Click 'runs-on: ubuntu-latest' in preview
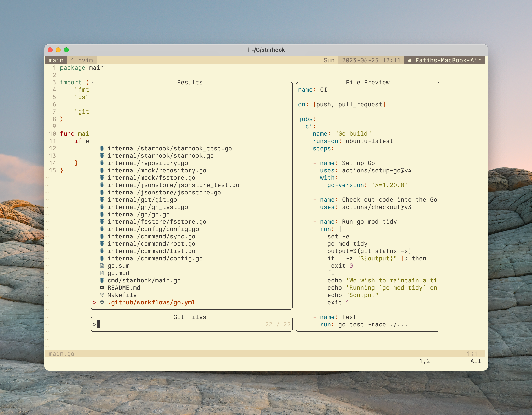The height and width of the screenshot is (415, 532). tap(353, 141)
